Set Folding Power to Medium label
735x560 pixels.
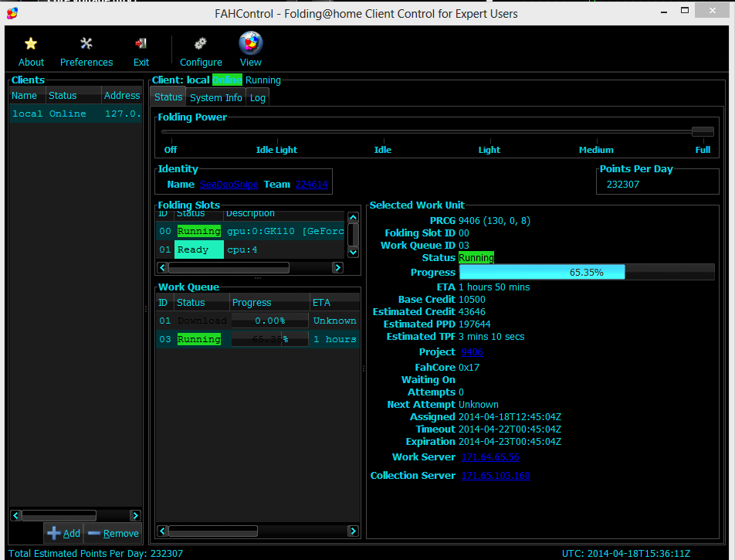[596, 150]
